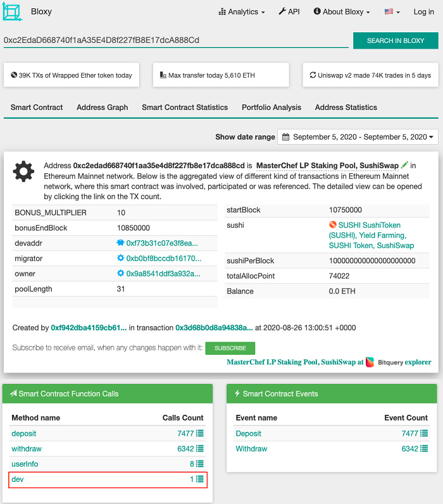443x504 pixels.
Task: Click the green SUBSCRIBE button
Action: point(230,348)
